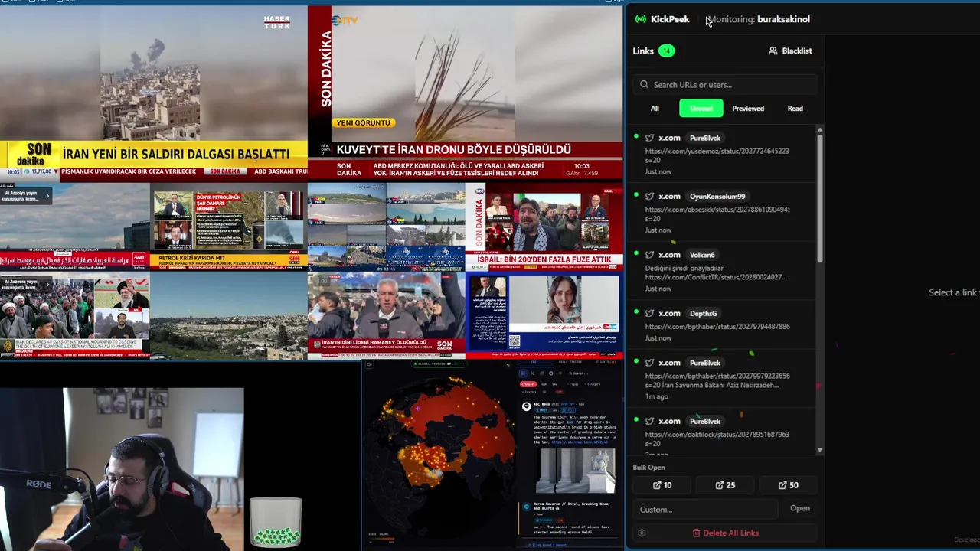The width and height of the screenshot is (980, 551).
Task: Click the camera icon on the globe map
Action: [x=369, y=364]
